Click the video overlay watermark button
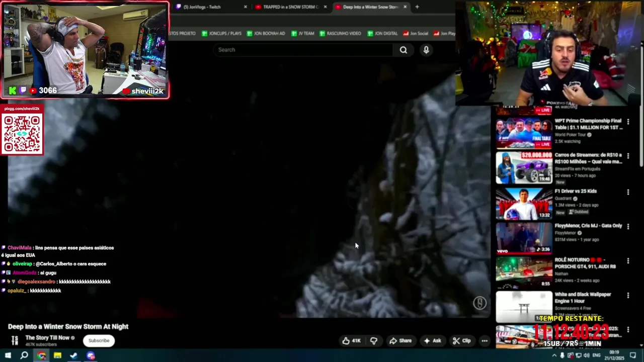 click(x=479, y=303)
